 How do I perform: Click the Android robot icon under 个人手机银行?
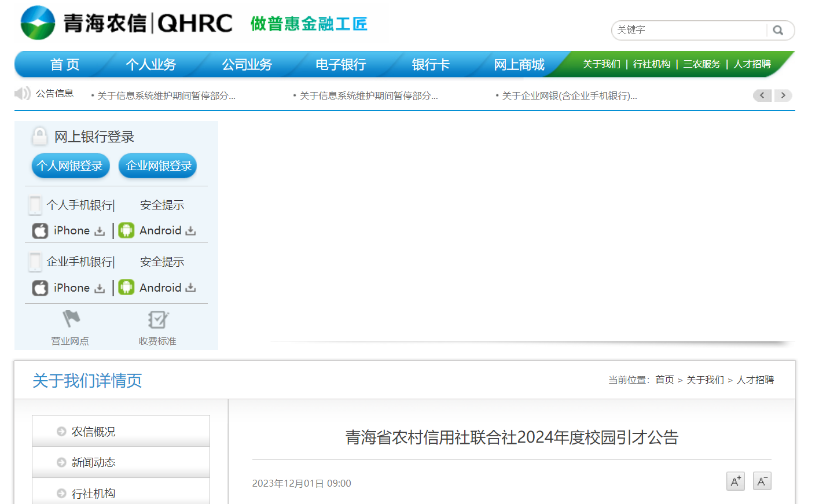point(126,230)
